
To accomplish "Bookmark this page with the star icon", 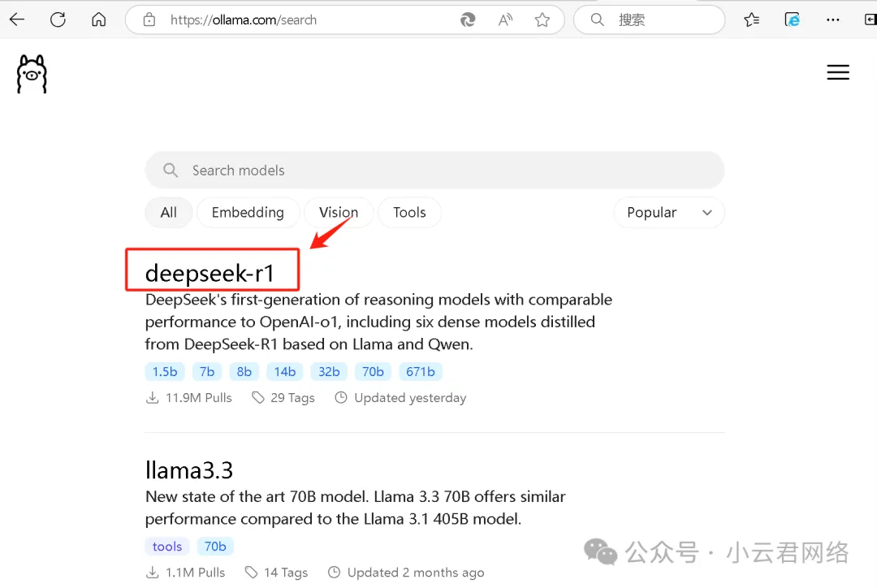I will (x=542, y=20).
